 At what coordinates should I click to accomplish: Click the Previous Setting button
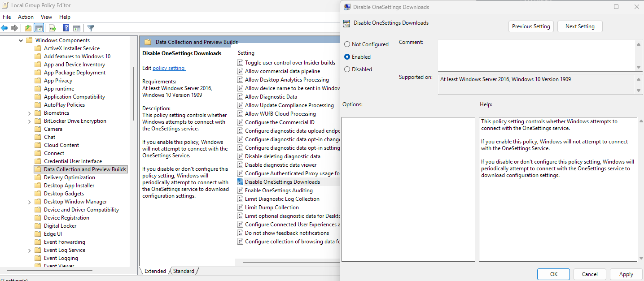531,26
